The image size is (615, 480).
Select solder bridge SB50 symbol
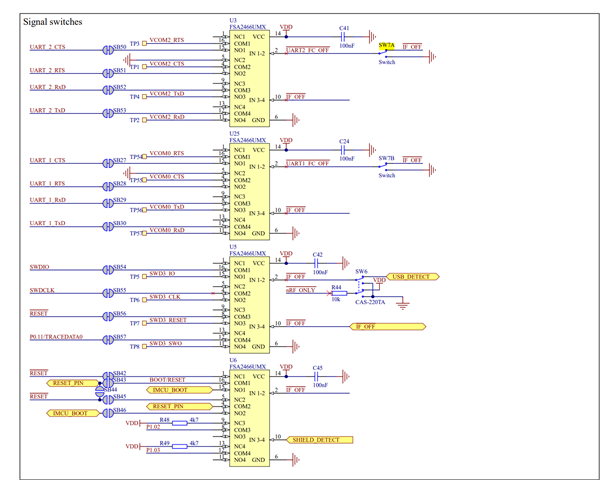[108, 48]
